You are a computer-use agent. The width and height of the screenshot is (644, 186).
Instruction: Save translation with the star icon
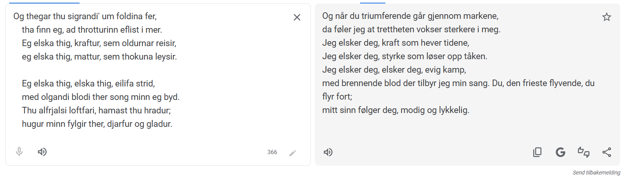(606, 17)
